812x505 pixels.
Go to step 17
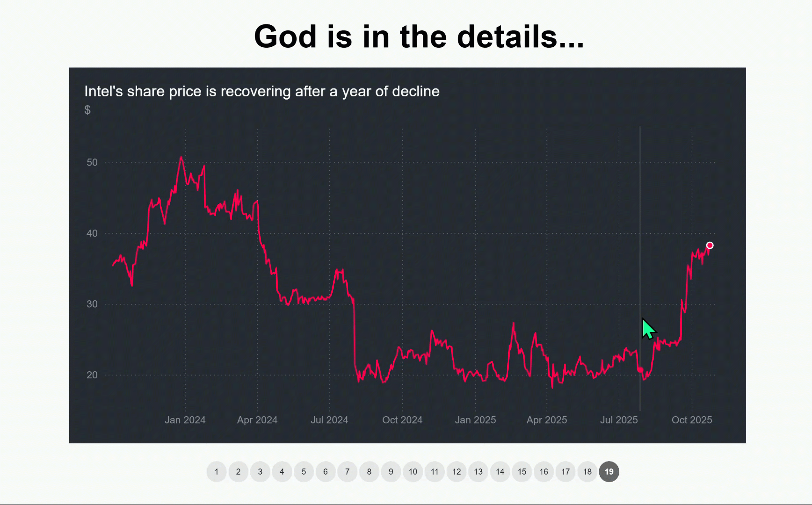click(565, 471)
